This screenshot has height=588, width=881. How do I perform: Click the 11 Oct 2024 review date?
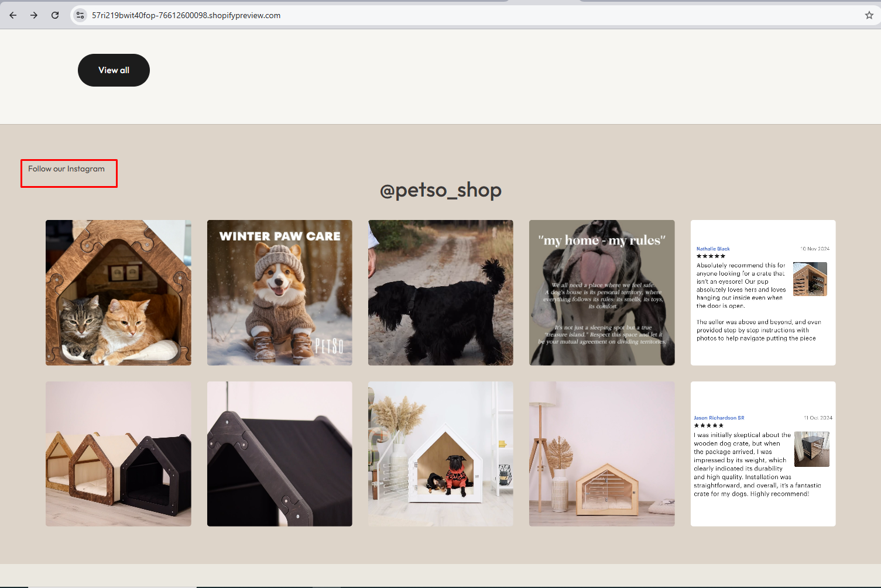pyautogui.click(x=818, y=418)
